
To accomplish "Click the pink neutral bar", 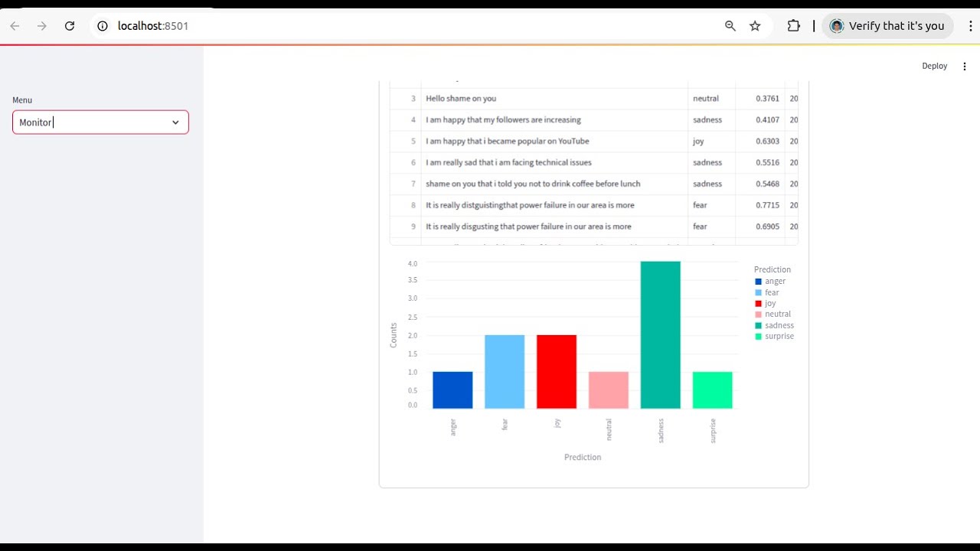I will pyautogui.click(x=609, y=390).
